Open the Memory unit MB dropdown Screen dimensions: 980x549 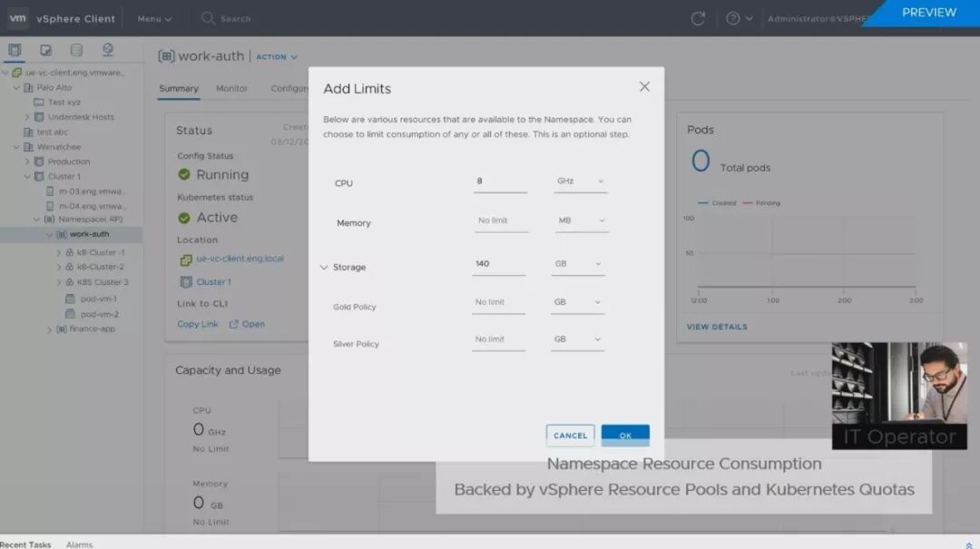tap(582, 221)
